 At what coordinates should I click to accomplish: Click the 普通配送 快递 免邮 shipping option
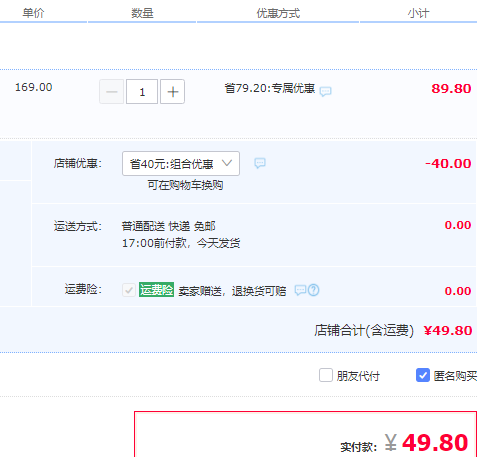tap(169, 226)
